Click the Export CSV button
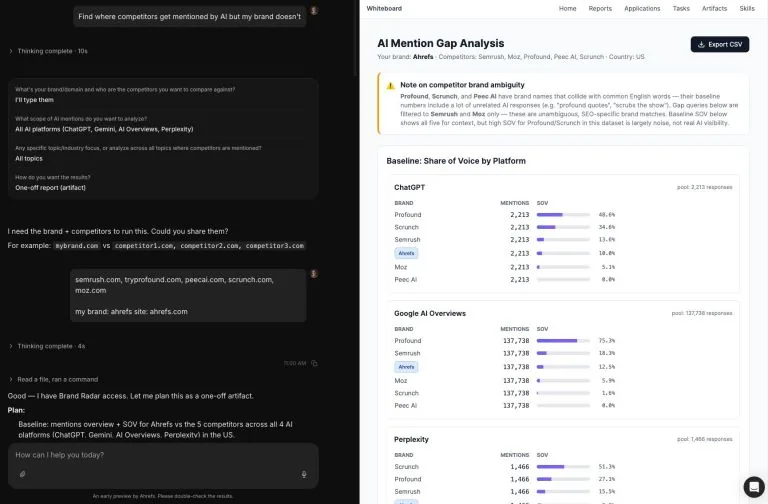Screen dimensions: 768x504 (x=720, y=44)
